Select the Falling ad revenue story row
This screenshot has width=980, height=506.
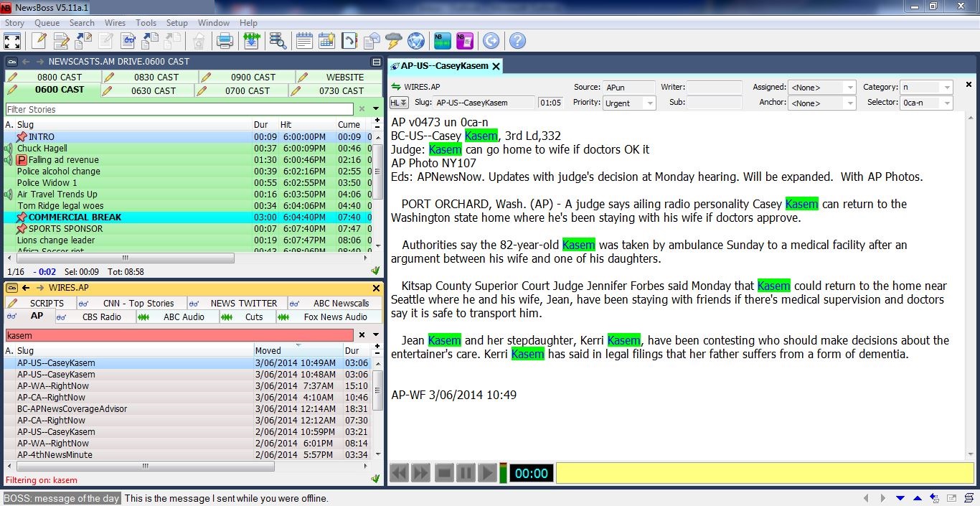[188, 159]
